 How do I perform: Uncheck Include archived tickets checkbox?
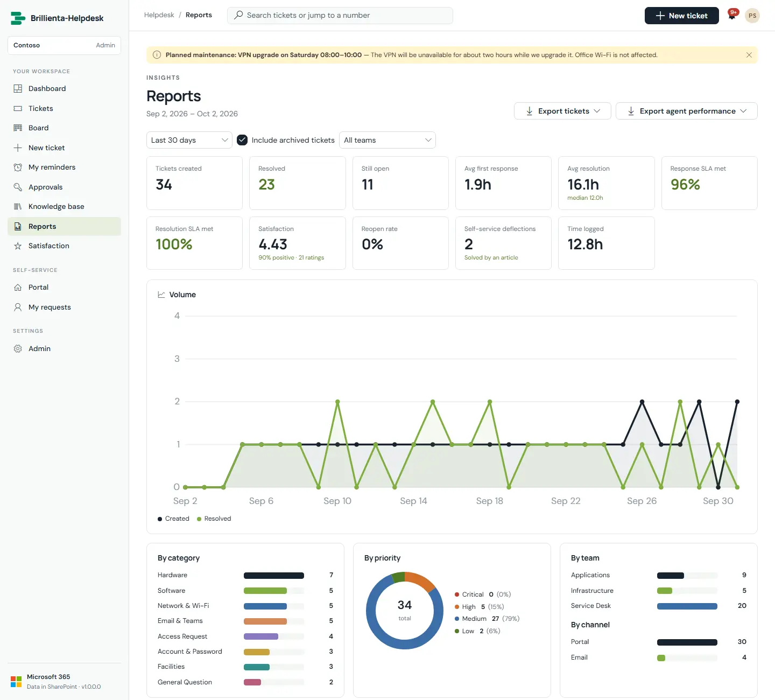[x=242, y=140]
